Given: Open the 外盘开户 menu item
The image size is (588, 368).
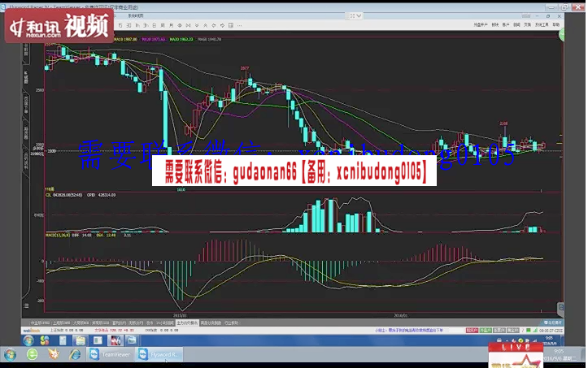Looking at the screenshot, I should (480, 24).
